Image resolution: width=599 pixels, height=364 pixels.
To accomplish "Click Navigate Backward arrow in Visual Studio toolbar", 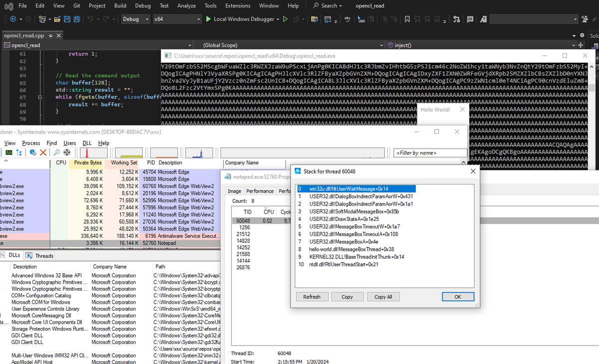I will (13, 19).
